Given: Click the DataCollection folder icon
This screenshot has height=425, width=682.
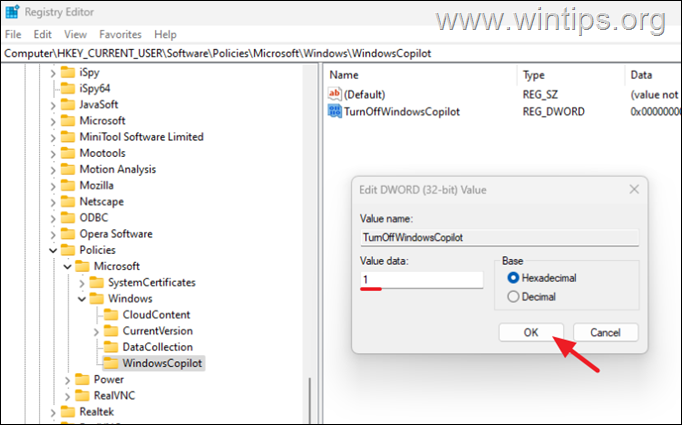Looking at the screenshot, I should click(x=110, y=347).
